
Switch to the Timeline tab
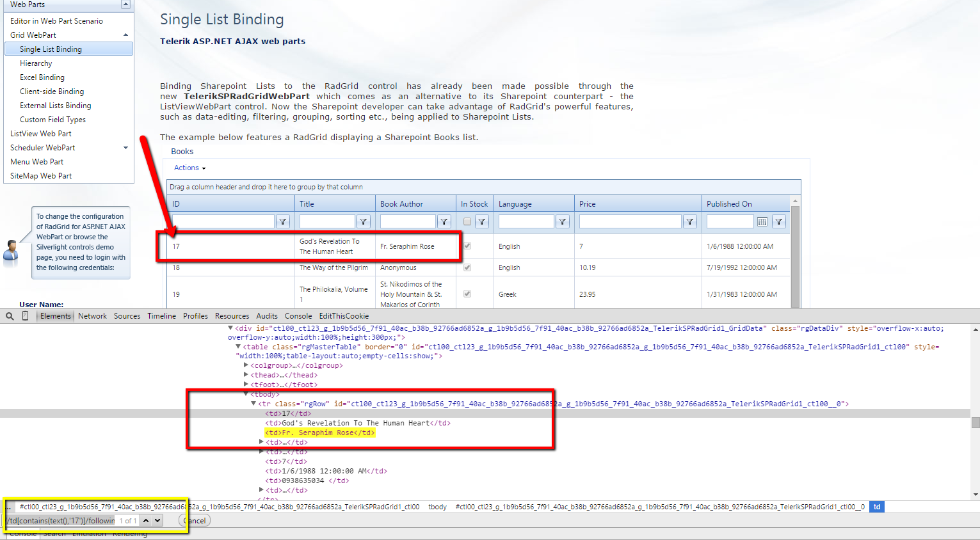(161, 316)
